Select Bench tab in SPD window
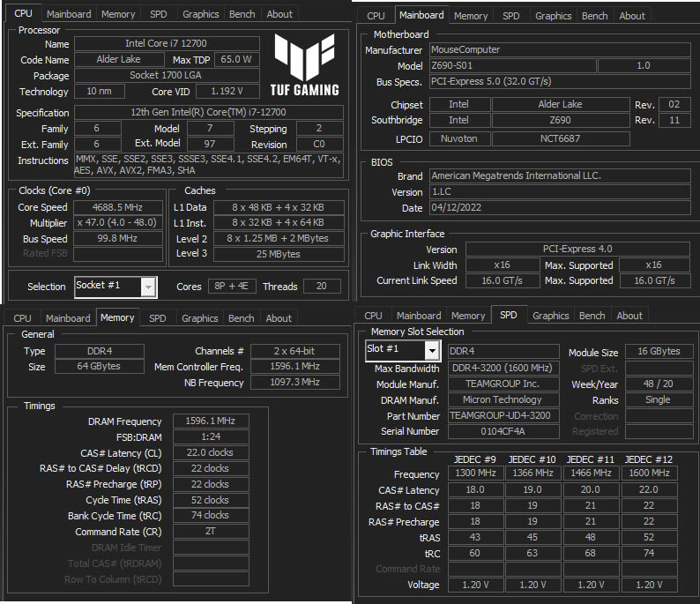Viewport: 700px width, 604px height. (592, 316)
